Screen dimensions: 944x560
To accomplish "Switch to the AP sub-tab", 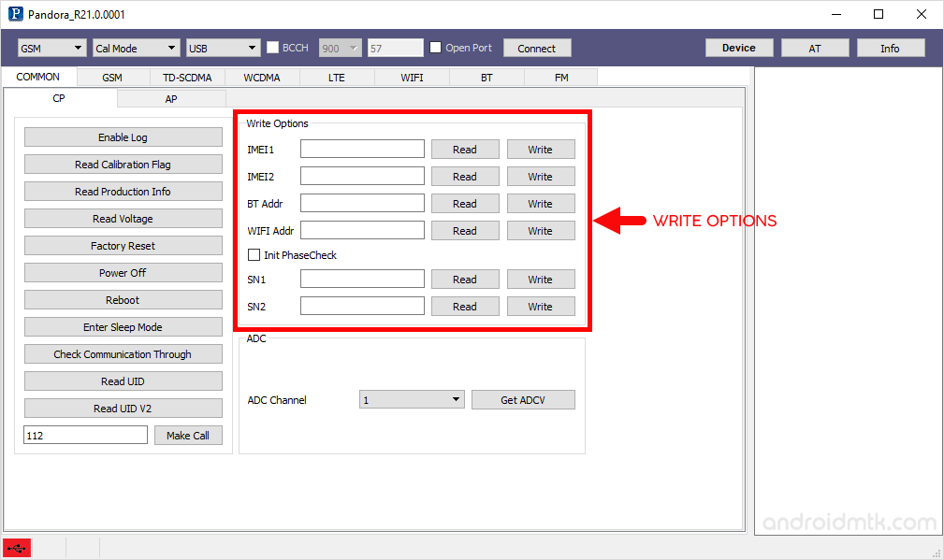I will (x=171, y=97).
